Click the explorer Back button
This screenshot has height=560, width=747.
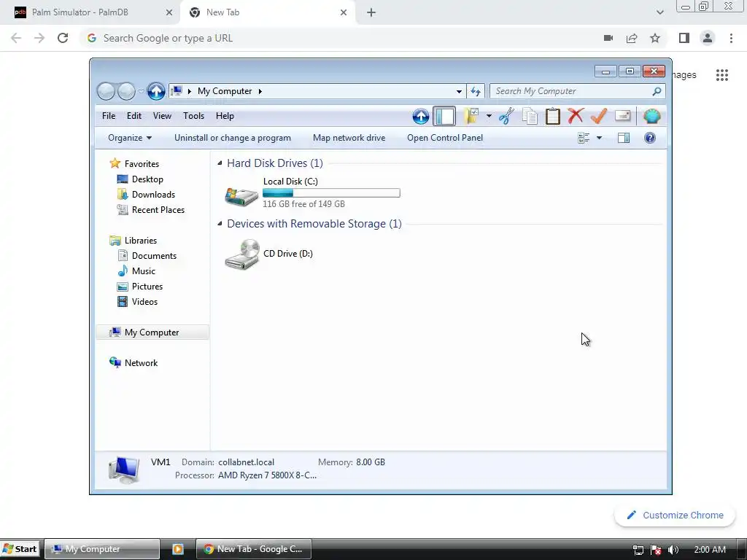[106, 91]
